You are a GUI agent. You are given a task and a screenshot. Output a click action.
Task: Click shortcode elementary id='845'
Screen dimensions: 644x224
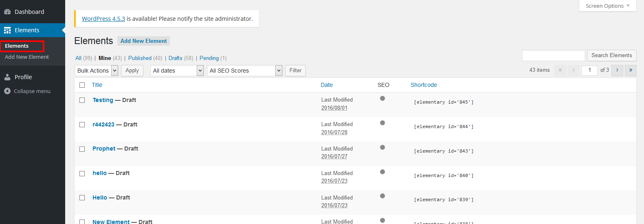(444, 102)
